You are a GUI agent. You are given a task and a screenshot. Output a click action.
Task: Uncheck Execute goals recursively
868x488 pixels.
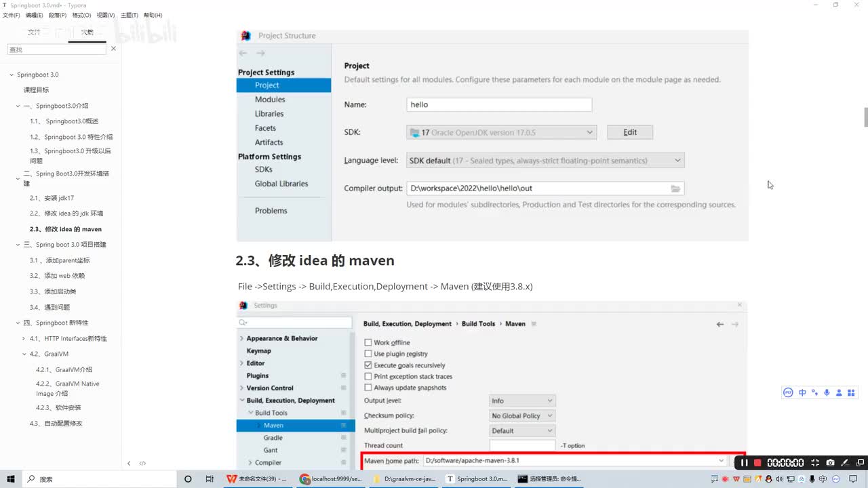368,365
